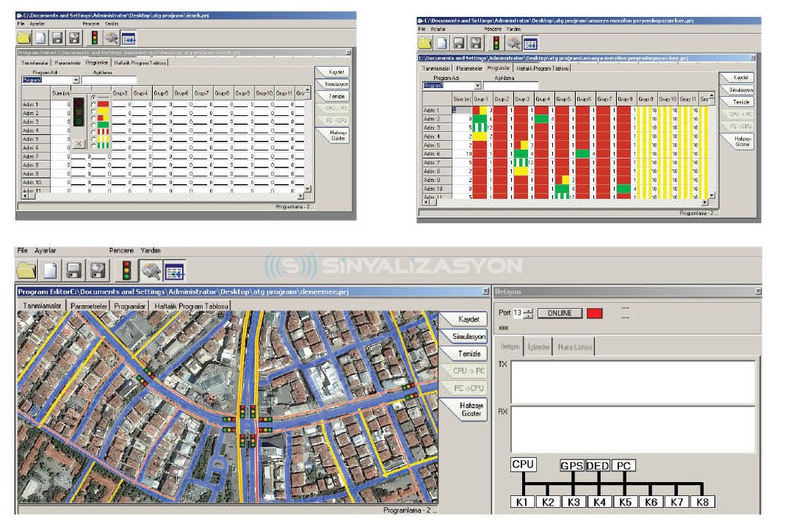Switch to Haftalık Program Tablosu tab over map
The image size is (788, 532).
point(190,306)
